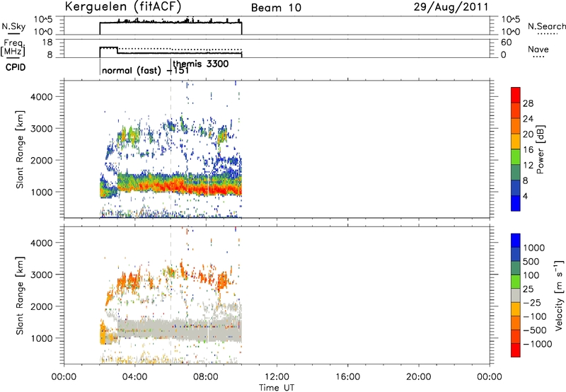Screen dimensions: 566x392
Task: Click the "Nave" legend label
Action: [538, 49]
